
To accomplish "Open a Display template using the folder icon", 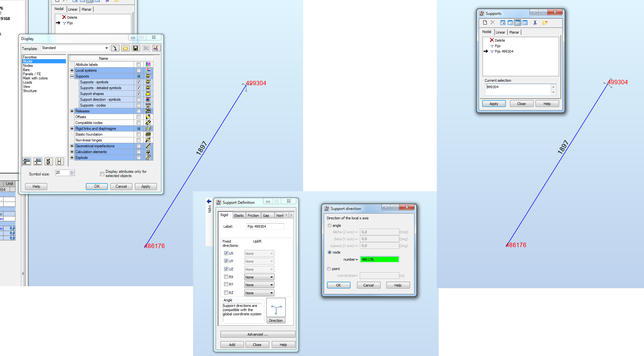I will 126,48.
